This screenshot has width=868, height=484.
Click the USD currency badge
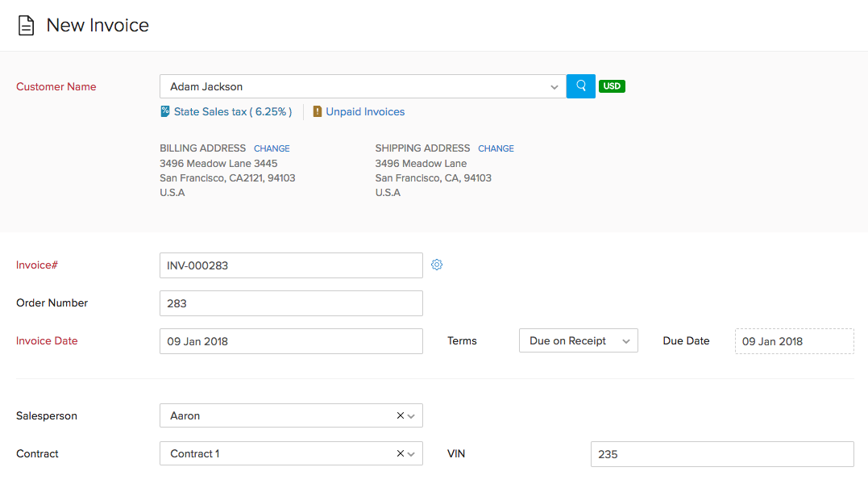(x=612, y=86)
